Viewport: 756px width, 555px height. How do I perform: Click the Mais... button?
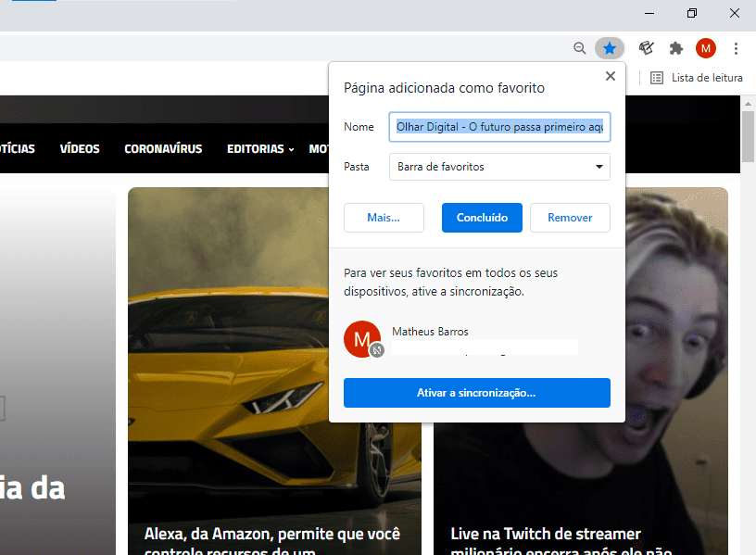tap(384, 218)
